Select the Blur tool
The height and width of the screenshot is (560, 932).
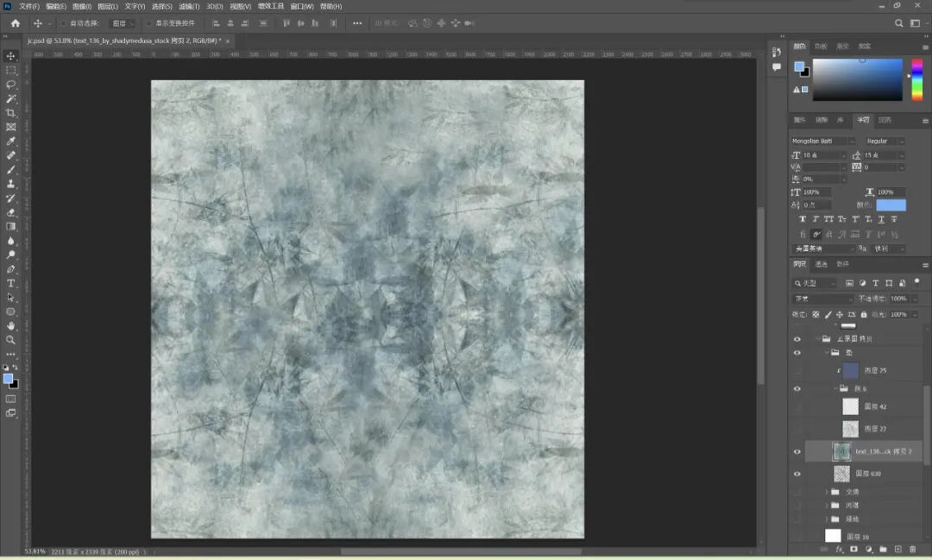[x=10, y=241]
